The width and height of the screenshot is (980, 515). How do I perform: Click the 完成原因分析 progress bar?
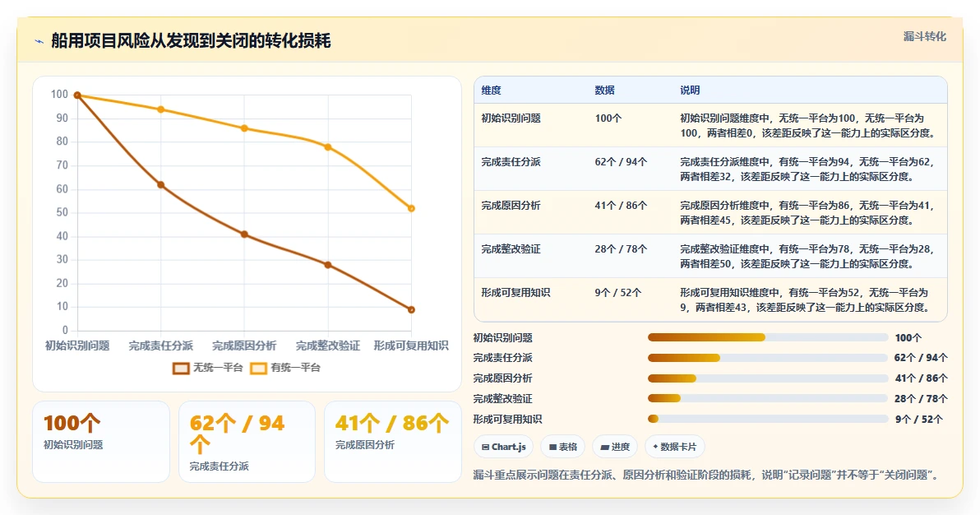768,378
